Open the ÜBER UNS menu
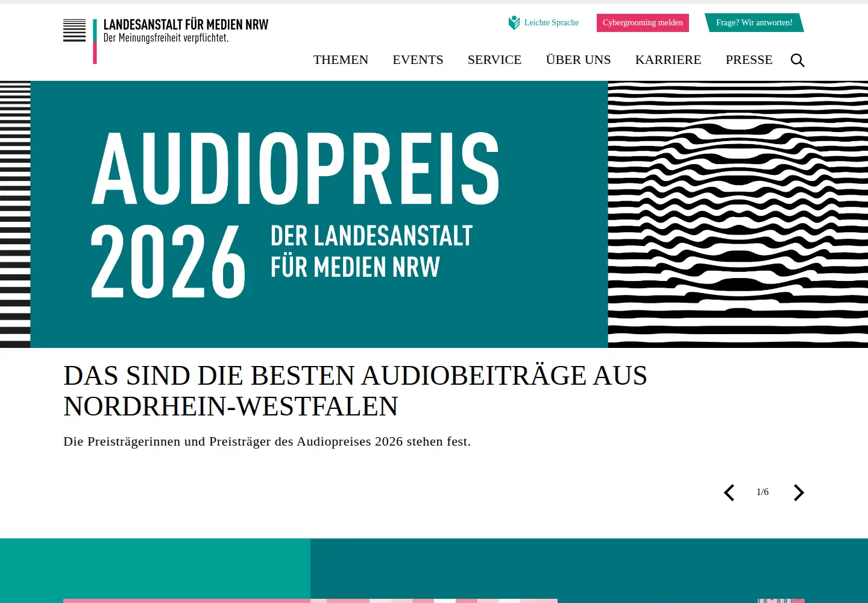Screen dimensions: 868x603 click(x=578, y=60)
